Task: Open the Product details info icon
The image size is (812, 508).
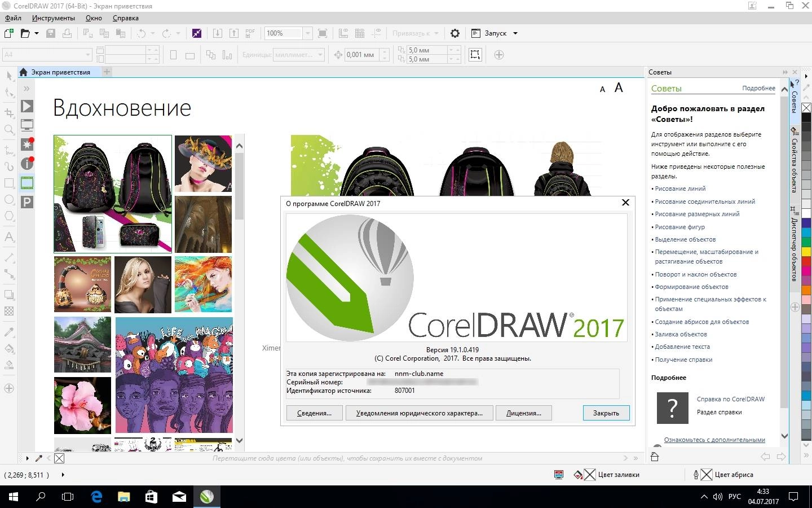Action: click(27, 164)
